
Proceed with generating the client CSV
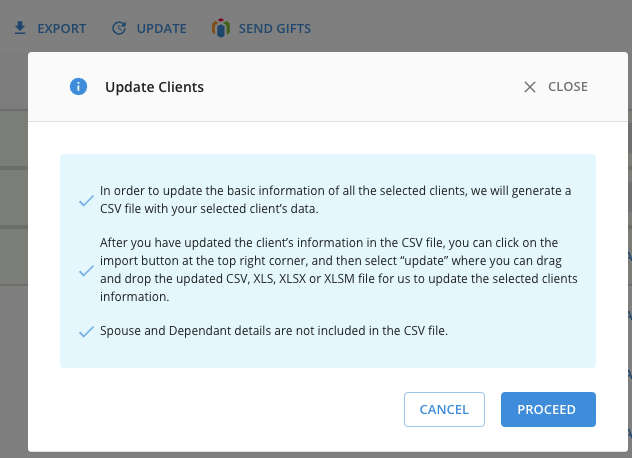pyautogui.click(x=548, y=409)
